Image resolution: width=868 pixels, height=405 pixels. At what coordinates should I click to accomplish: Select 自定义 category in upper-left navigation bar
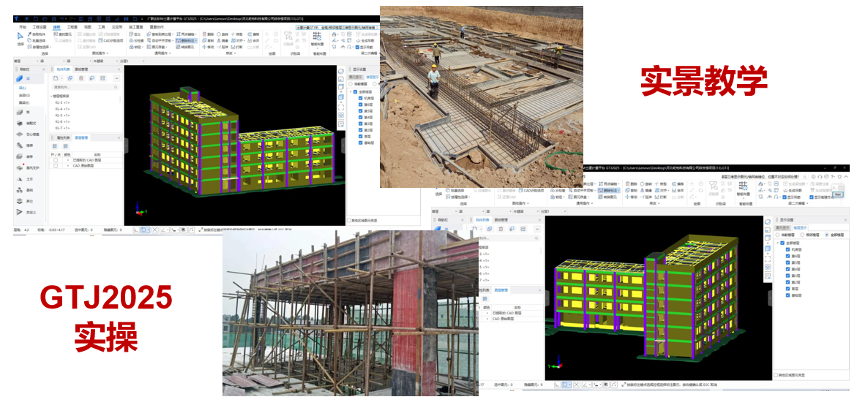coord(28,212)
